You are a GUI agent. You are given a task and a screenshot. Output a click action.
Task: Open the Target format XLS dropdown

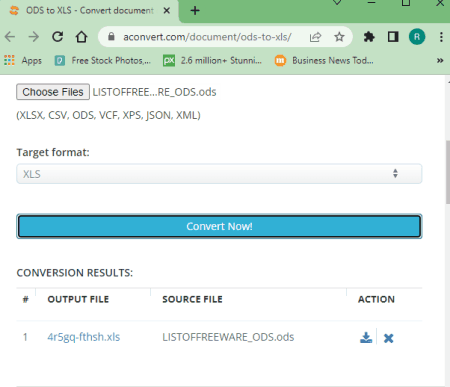219,174
